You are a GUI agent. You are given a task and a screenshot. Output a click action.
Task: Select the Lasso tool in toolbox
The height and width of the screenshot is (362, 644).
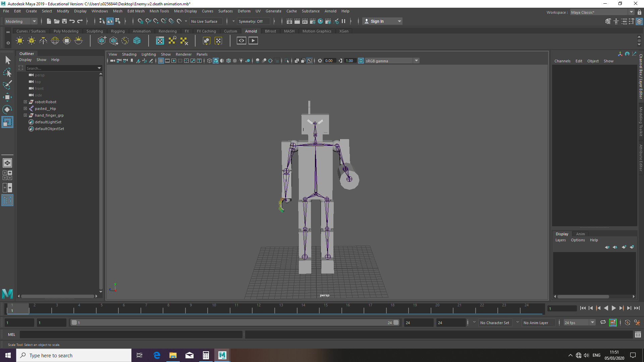pos(7,72)
